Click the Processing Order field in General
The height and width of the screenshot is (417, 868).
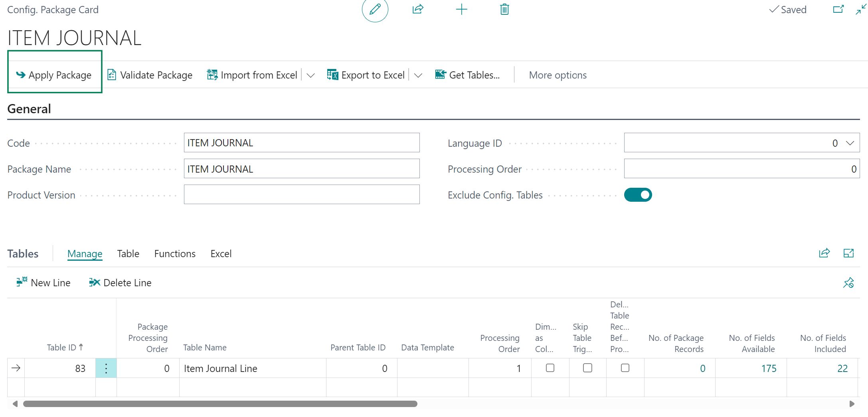[x=741, y=169]
